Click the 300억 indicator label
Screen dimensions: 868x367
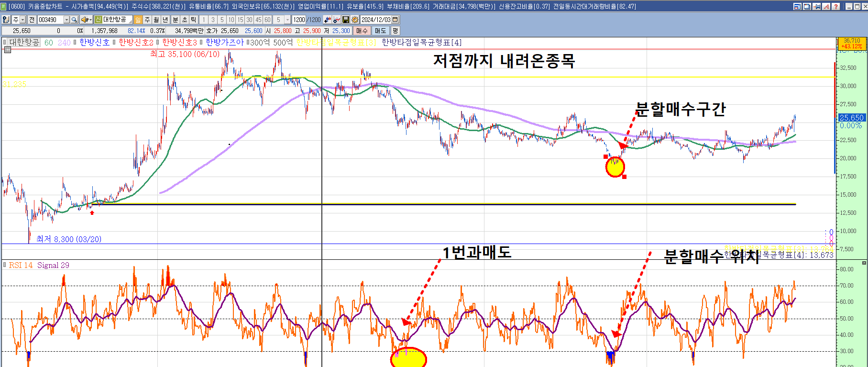tap(260, 42)
